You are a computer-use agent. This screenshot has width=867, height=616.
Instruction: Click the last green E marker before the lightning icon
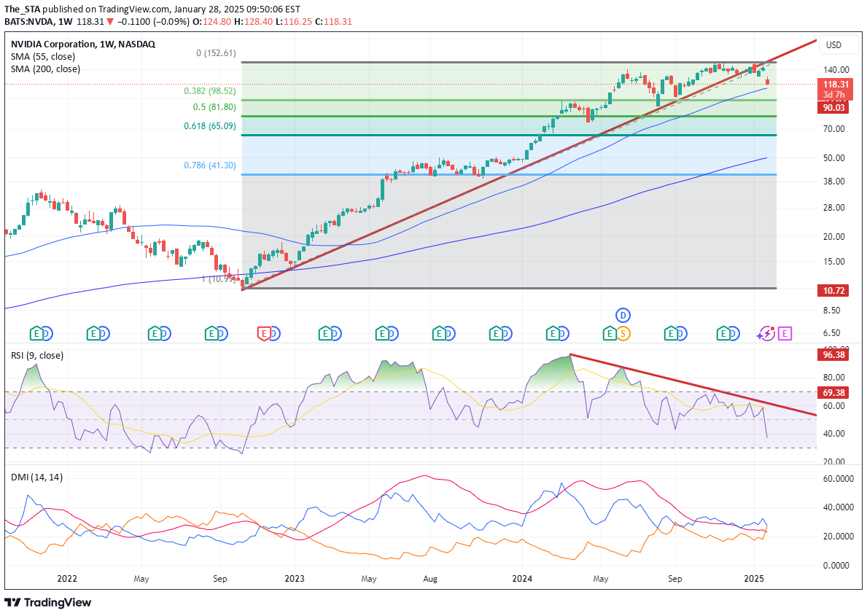[723, 333]
